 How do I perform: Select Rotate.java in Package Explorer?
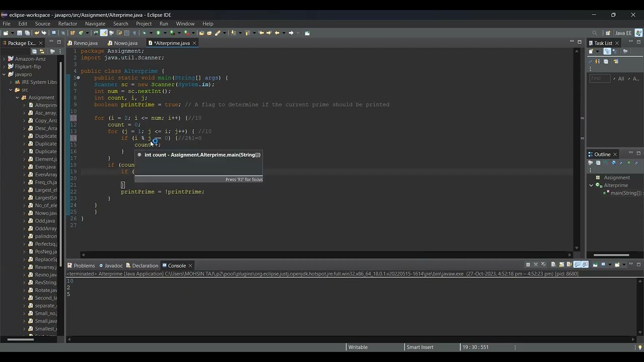(x=42, y=290)
